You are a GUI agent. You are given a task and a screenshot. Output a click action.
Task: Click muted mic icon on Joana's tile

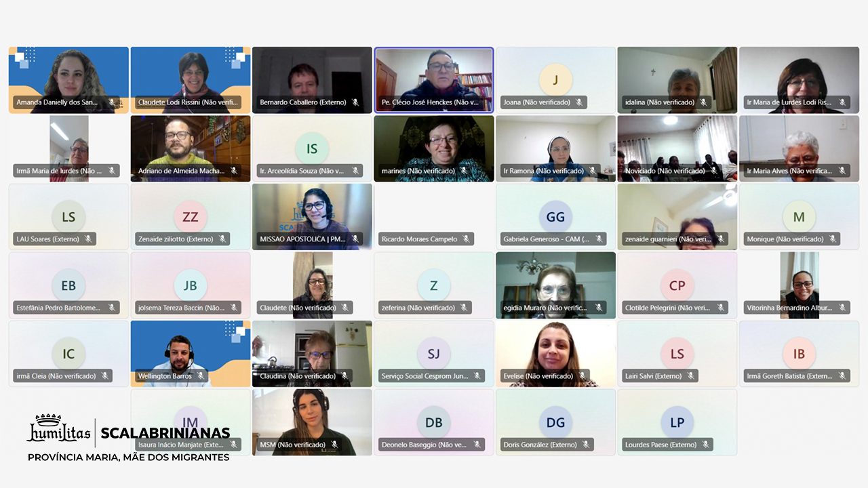(x=579, y=103)
